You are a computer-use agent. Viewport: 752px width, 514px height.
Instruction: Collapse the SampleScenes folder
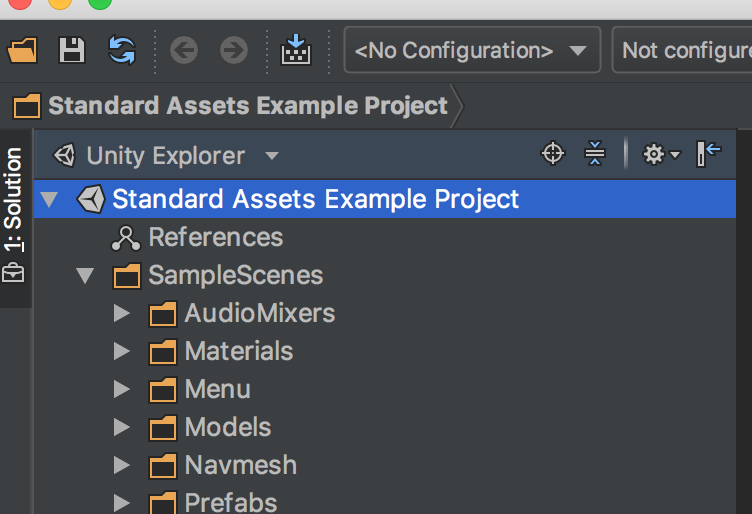85,276
